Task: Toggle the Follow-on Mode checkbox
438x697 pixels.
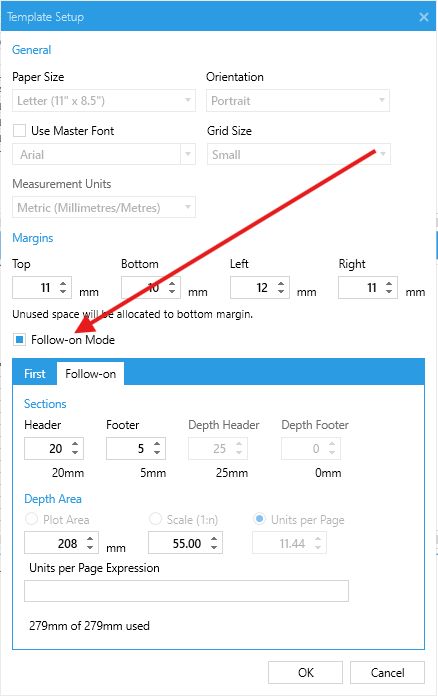Action: click(19, 340)
